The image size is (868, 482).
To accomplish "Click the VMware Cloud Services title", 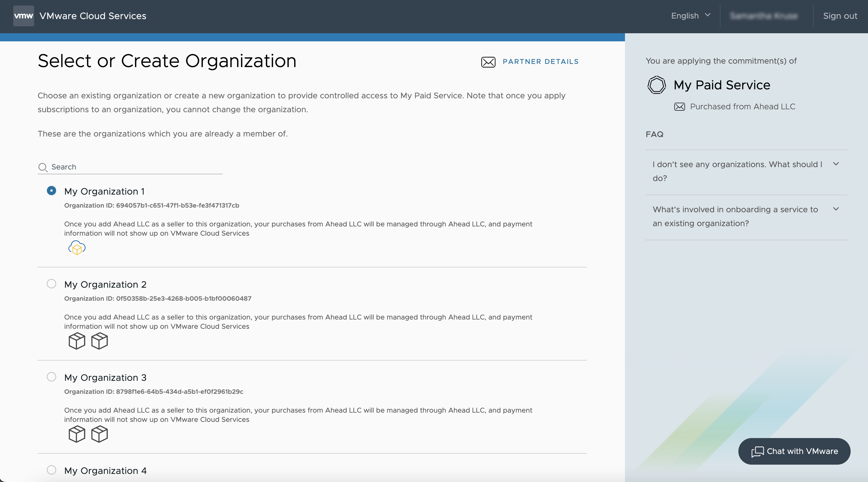I will (93, 16).
